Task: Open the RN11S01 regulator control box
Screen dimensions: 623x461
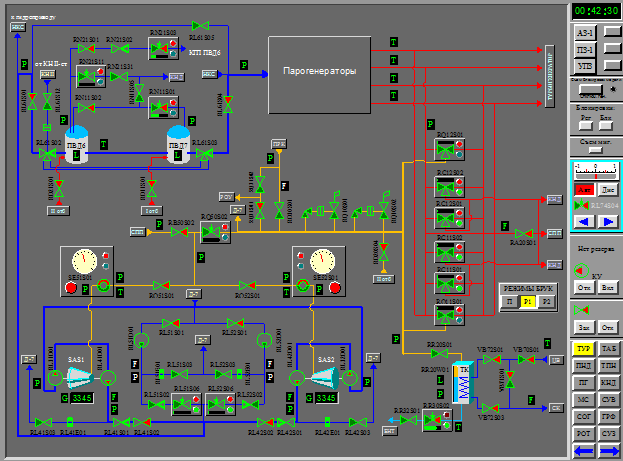Action: [163, 108]
